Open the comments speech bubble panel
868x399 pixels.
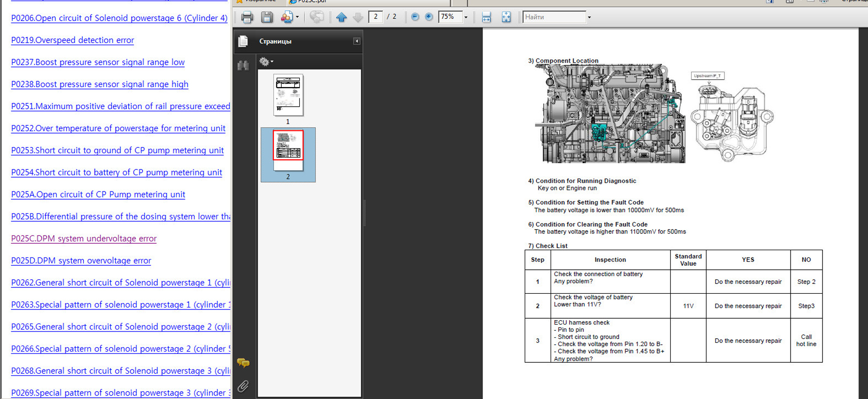coord(243,363)
